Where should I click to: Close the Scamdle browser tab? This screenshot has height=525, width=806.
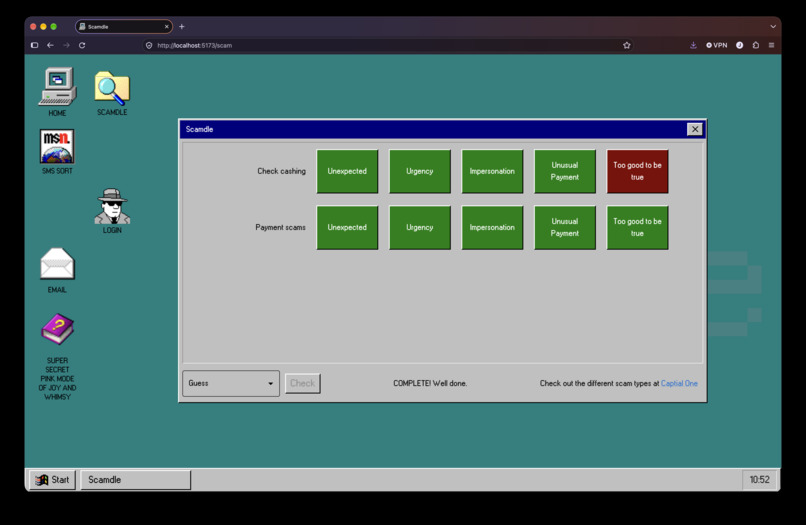coord(167,27)
